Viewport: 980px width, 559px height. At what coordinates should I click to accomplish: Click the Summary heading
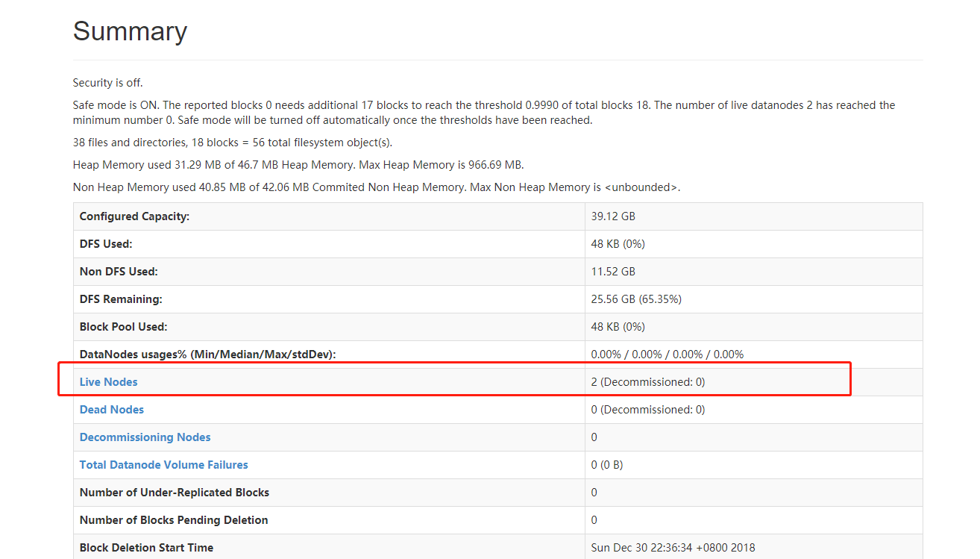pyautogui.click(x=130, y=31)
